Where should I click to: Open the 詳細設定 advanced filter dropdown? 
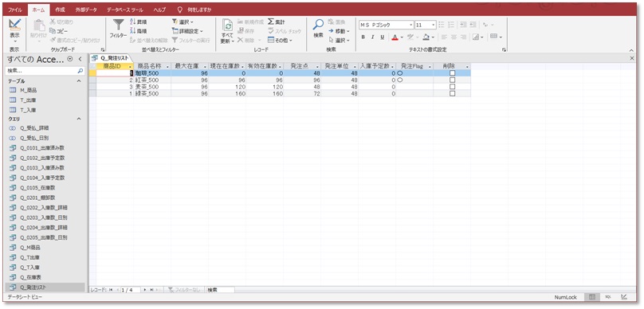[187, 31]
